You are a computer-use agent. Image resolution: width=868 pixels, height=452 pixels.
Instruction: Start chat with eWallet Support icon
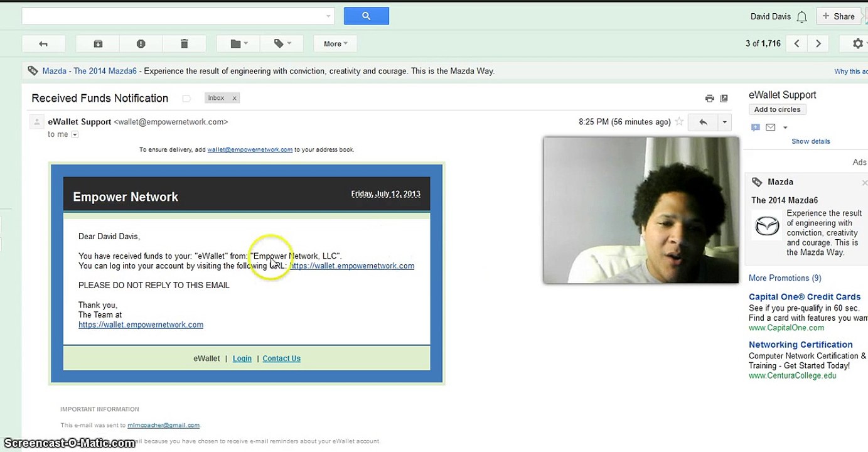pyautogui.click(x=756, y=127)
